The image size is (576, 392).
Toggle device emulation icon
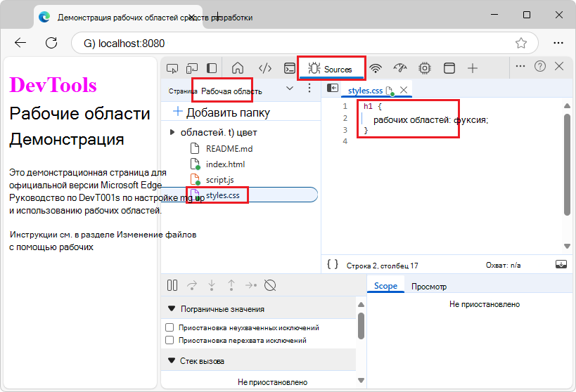point(192,68)
